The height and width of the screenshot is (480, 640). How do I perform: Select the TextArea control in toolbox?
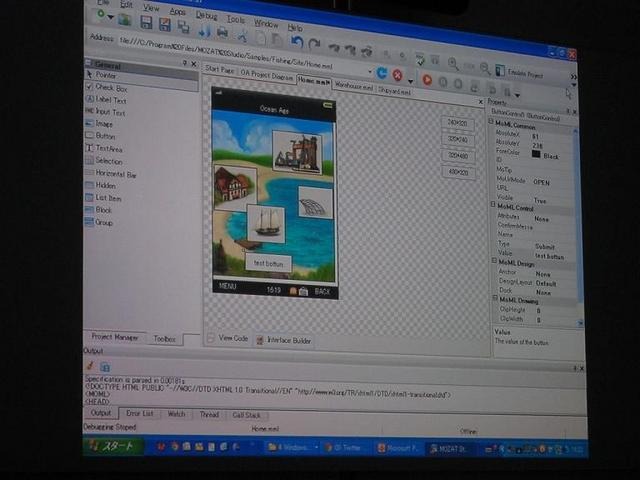pyautogui.click(x=108, y=148)
